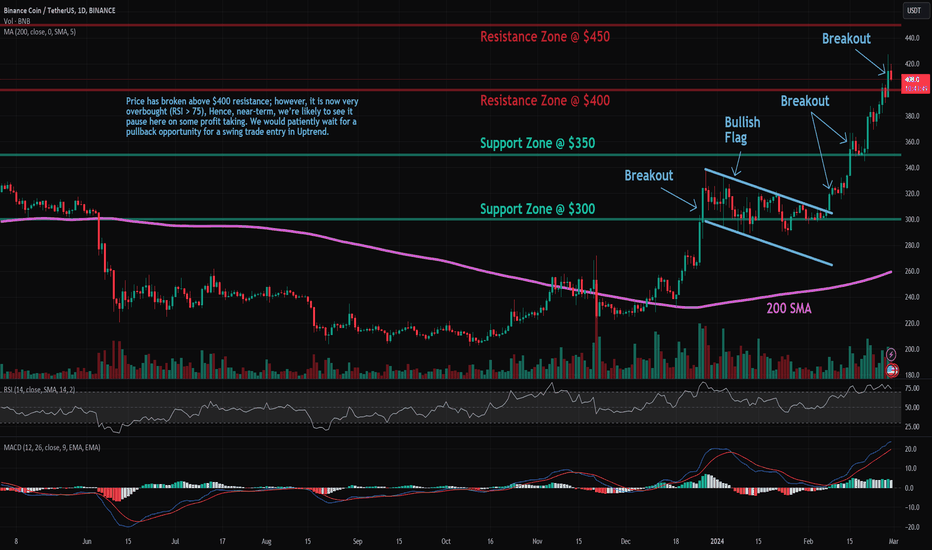Select the Support Zone @ $350 label

[537, 143]
